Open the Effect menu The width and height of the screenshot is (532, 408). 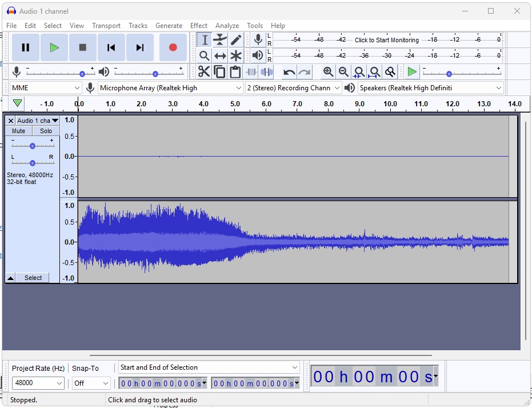pyautogui.click(x=199, y=26)
